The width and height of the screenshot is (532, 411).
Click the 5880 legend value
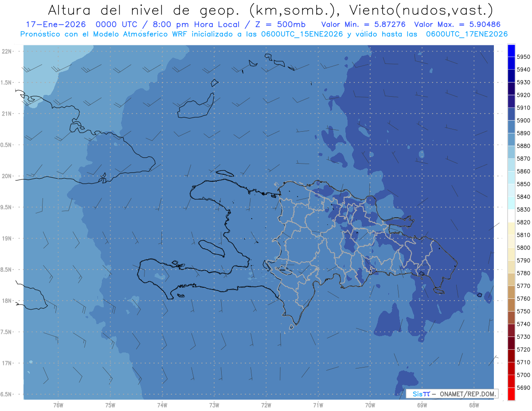tap(523, 146)
